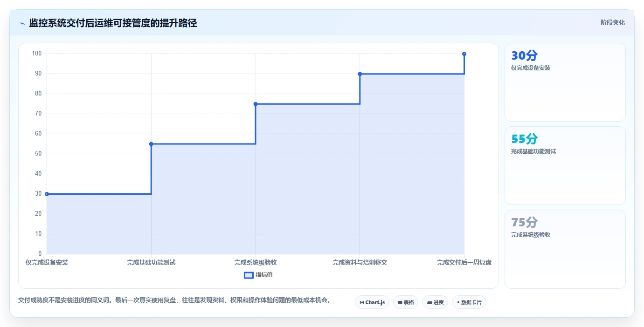The width and height of the screenshot is (644, 327).
Task: Select the 进度 tag chip
Action: click(x=435, y=302)
